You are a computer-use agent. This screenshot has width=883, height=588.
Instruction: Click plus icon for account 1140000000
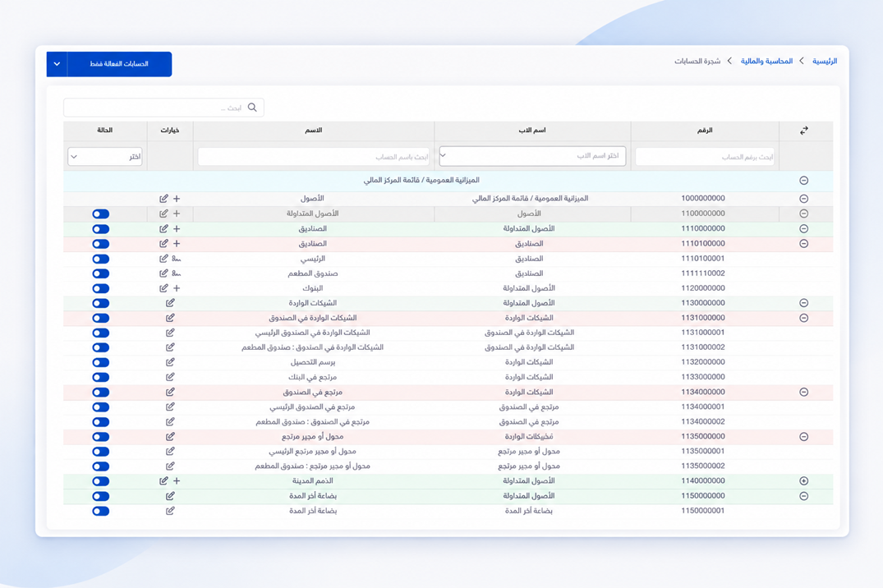[177, 481]
